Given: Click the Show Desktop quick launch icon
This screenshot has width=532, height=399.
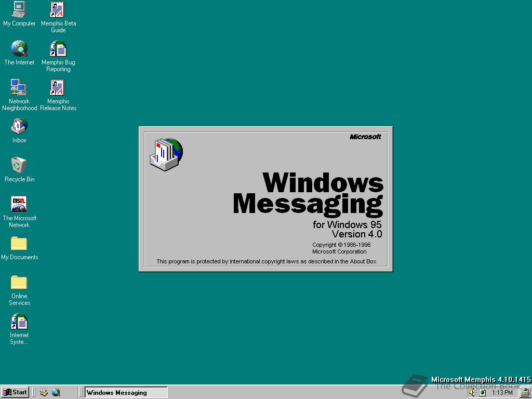Looking at the screenshot, I should point(44,393).
